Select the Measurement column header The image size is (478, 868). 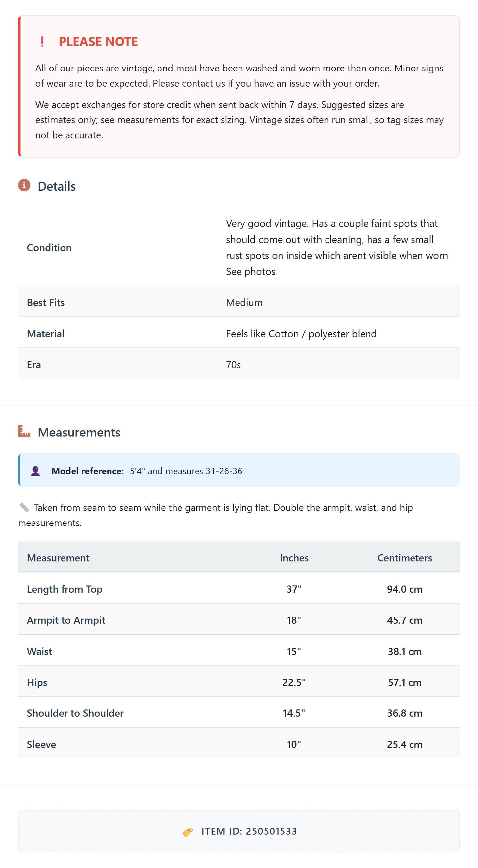(58, 558)
